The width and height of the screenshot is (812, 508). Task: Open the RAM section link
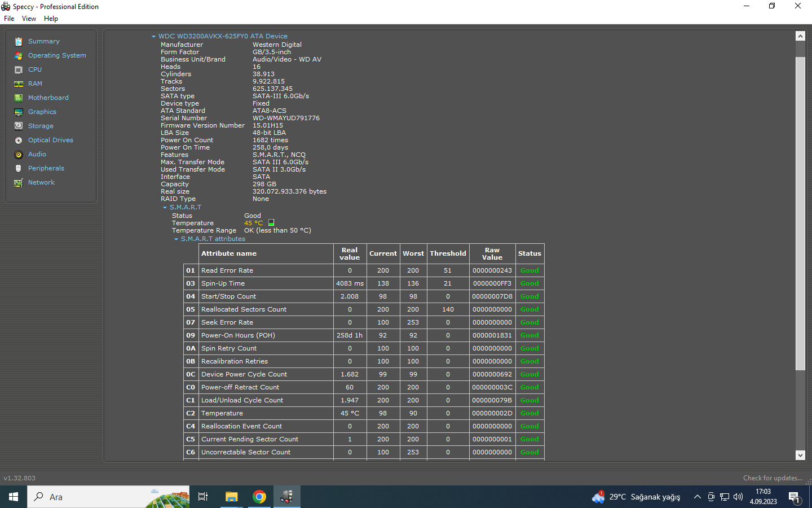tap(35, 84)
